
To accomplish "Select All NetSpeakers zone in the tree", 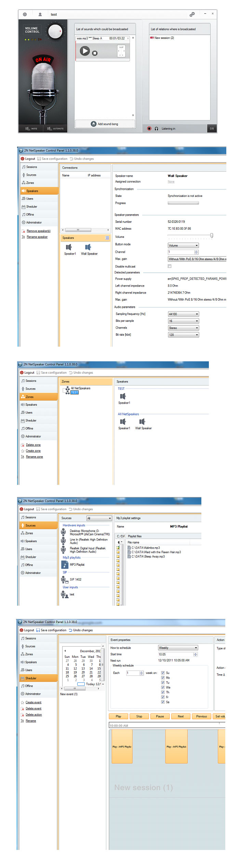I will coord(81,388).
